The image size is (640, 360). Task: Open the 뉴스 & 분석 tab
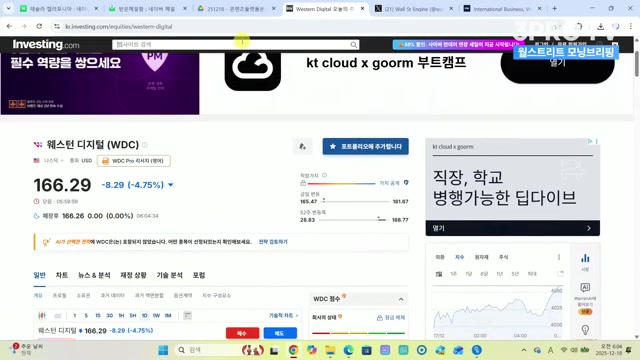tap(94, 275)
